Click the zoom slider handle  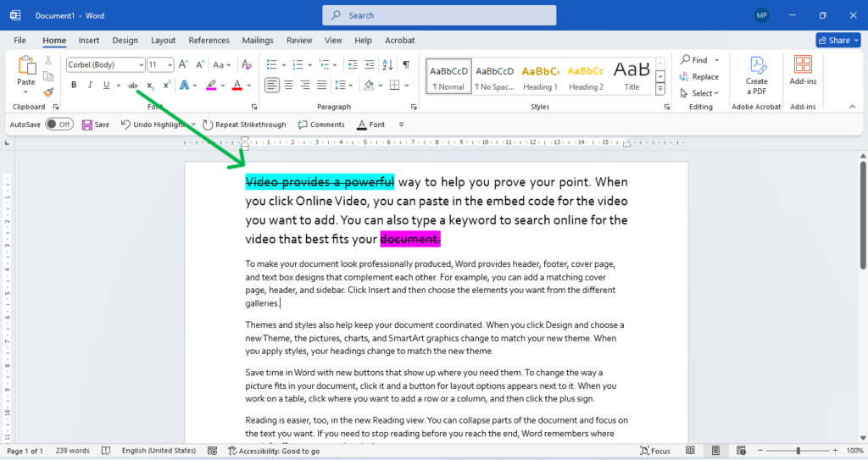(798, 451)
